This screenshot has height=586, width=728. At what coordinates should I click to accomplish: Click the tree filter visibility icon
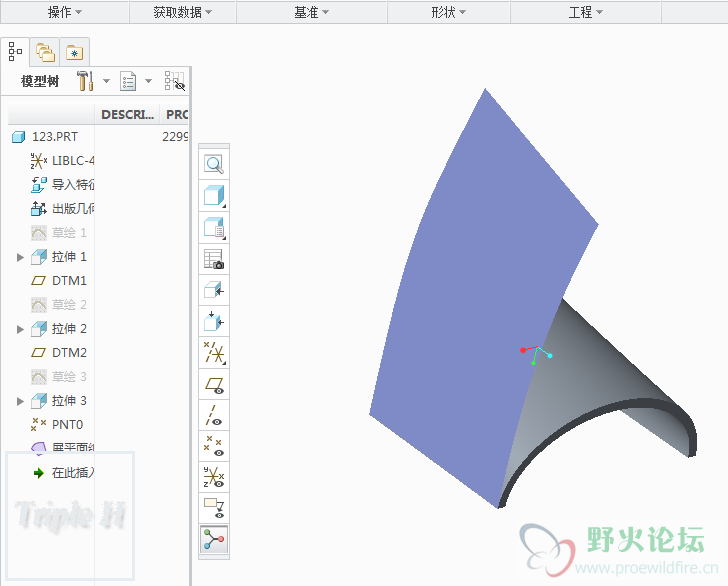tap(175, 81)
